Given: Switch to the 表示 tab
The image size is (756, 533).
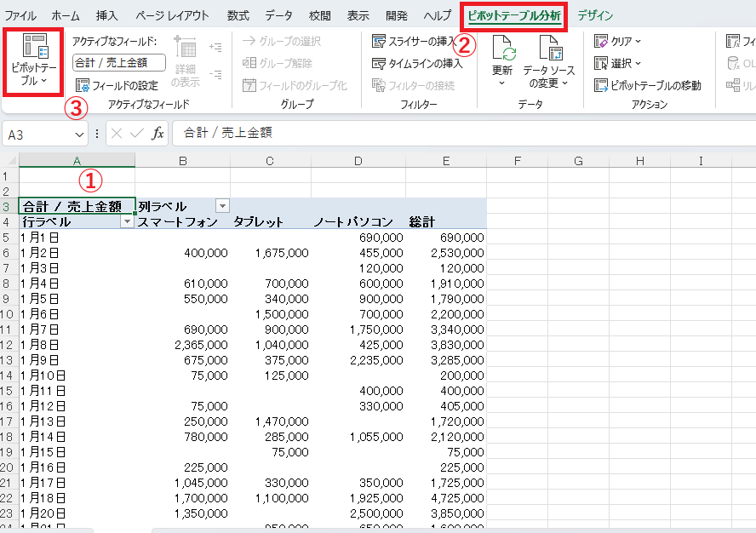Looking at the screenshot, I should 358,16.
